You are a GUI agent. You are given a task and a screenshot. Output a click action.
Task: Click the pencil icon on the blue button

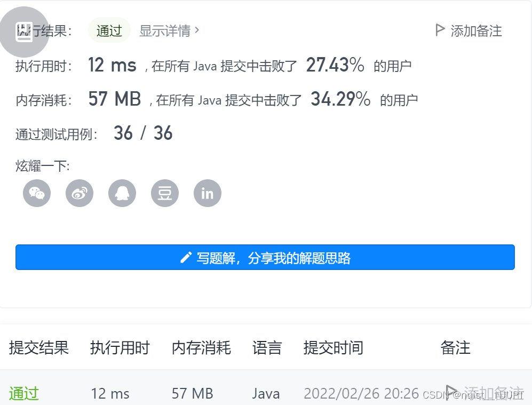185,257
